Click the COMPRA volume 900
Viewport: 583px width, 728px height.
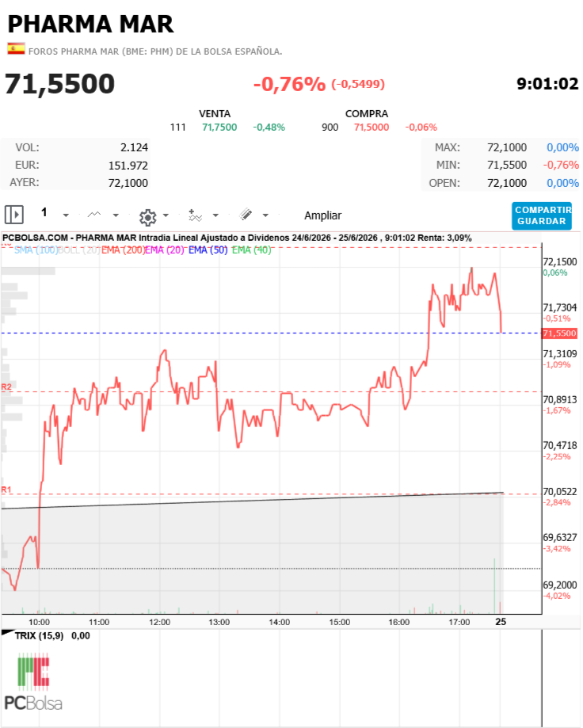click(x=330, y=128)
